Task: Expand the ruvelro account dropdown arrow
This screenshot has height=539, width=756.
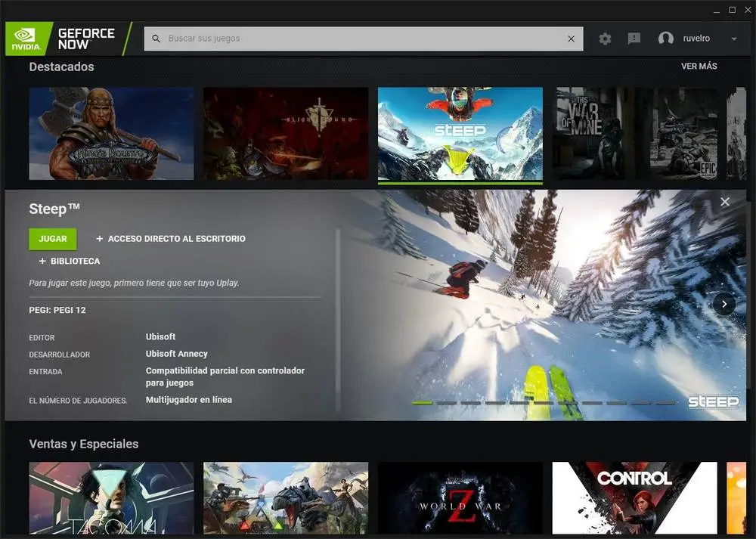Action: (734, 39)
